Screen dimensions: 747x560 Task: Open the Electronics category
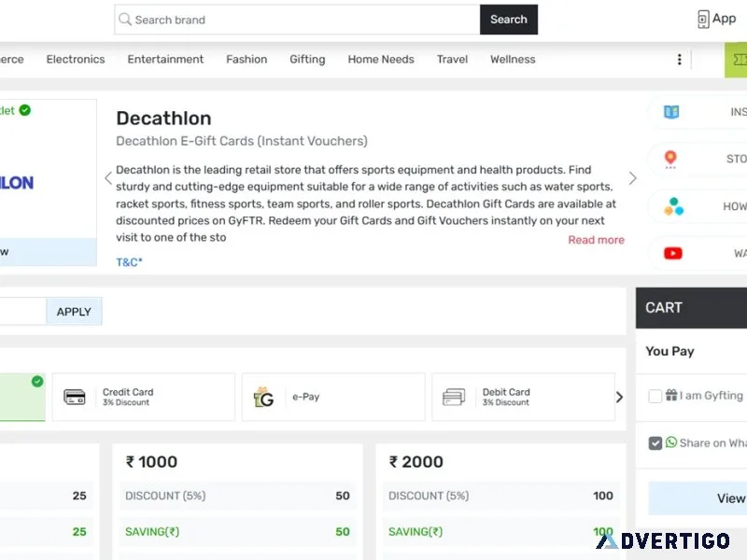coord(76,60)
